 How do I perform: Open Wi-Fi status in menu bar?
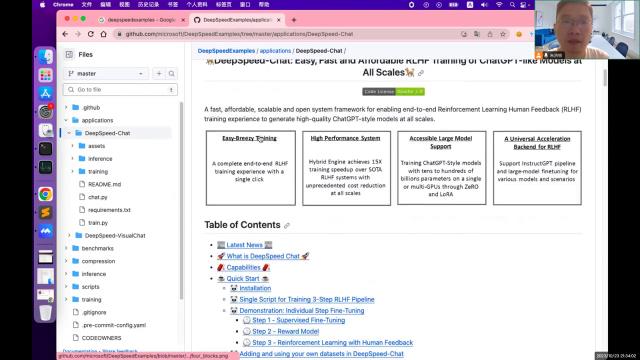[499, 5]
